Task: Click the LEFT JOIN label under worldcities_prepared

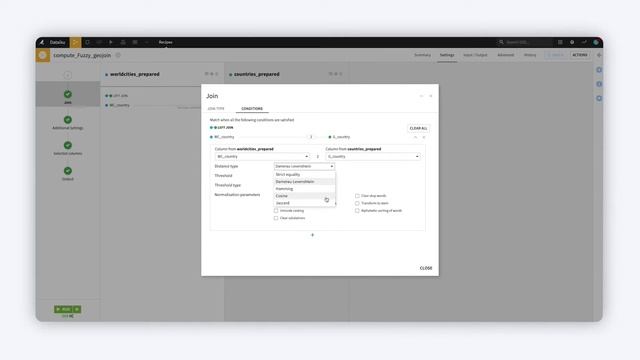Action: coord(120,96)
